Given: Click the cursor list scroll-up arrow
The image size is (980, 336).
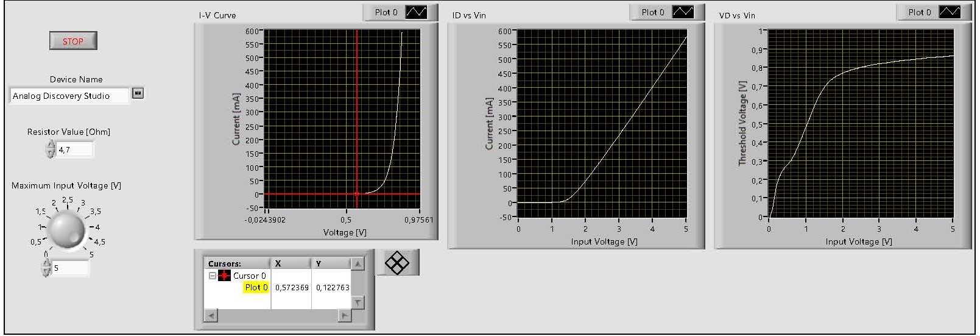Looking at the screenshot, I should 358,263.
